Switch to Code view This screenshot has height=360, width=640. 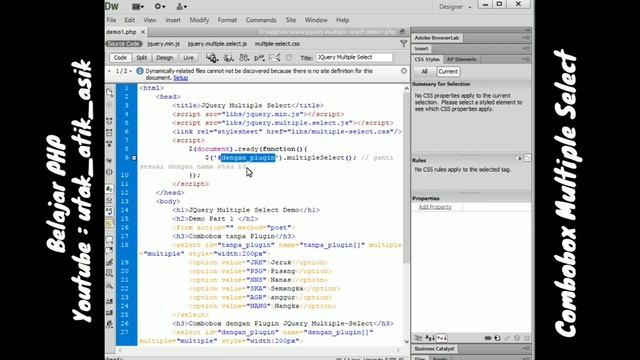(x=120, y=58)
